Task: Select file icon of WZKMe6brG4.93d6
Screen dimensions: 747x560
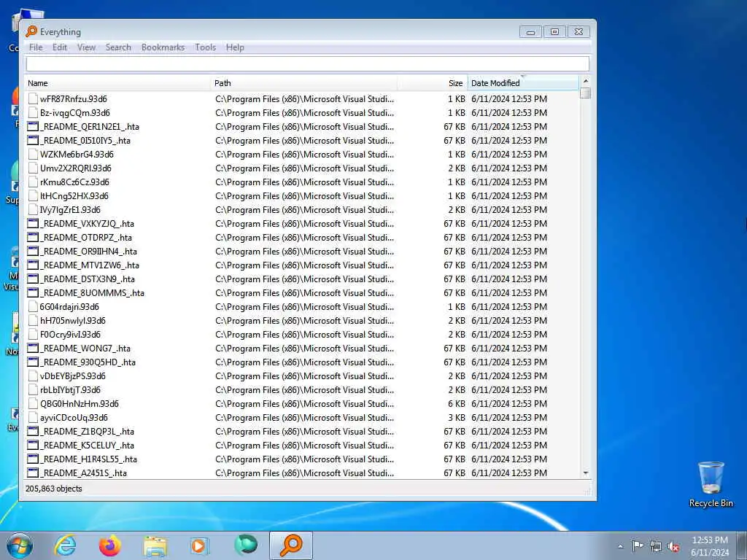Action: tap(33, 154)
